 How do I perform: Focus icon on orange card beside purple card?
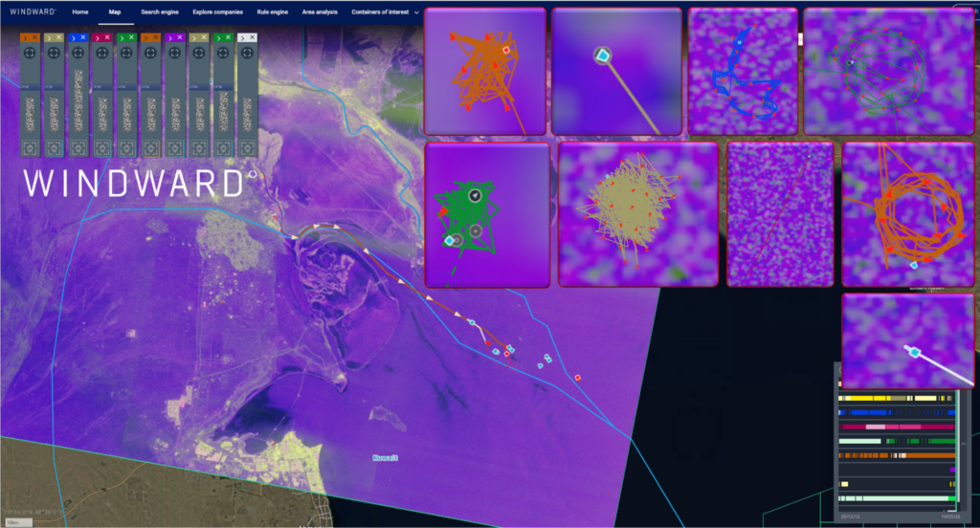click(x=150, y=54)
